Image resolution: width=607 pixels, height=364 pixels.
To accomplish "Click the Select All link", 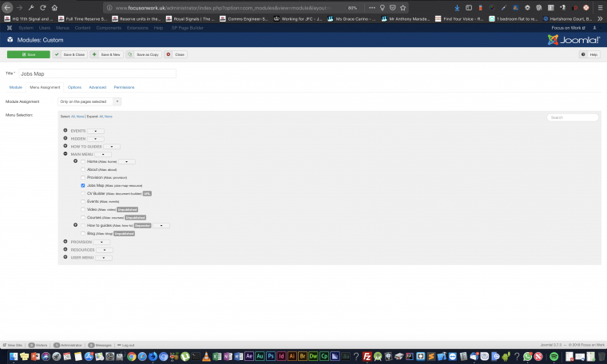I will coord(73,117).
